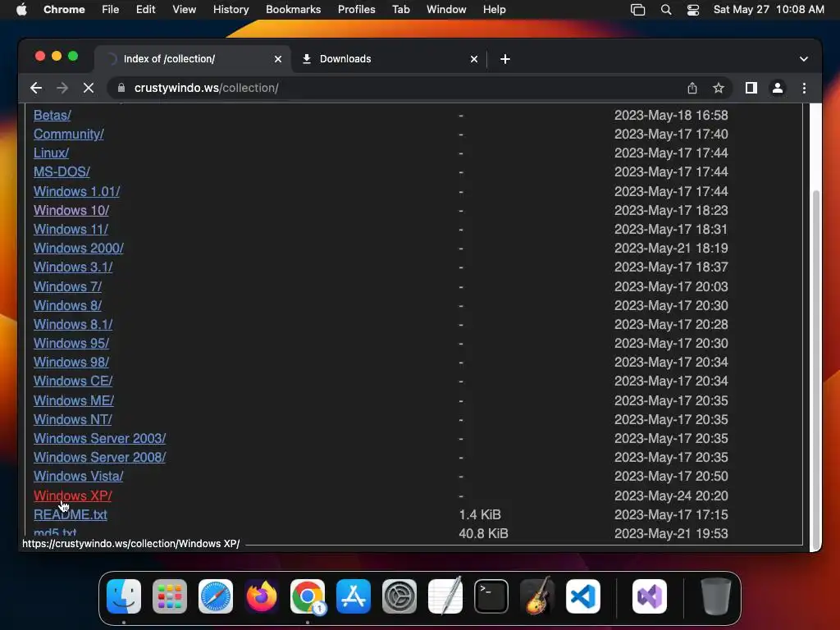Open the Betas/ directory link
This screenshot has width=840, height=630.
52,115
